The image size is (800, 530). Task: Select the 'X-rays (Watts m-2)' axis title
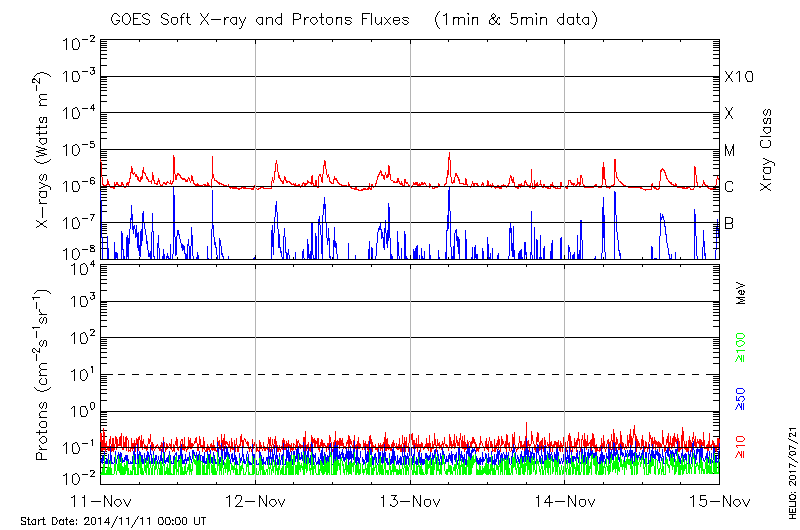click(x=43, y=150)
